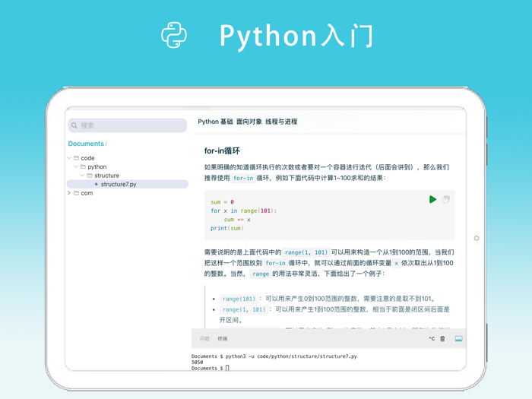
Task: Copy the code block with the copy icon
Action: pos(446,199)
